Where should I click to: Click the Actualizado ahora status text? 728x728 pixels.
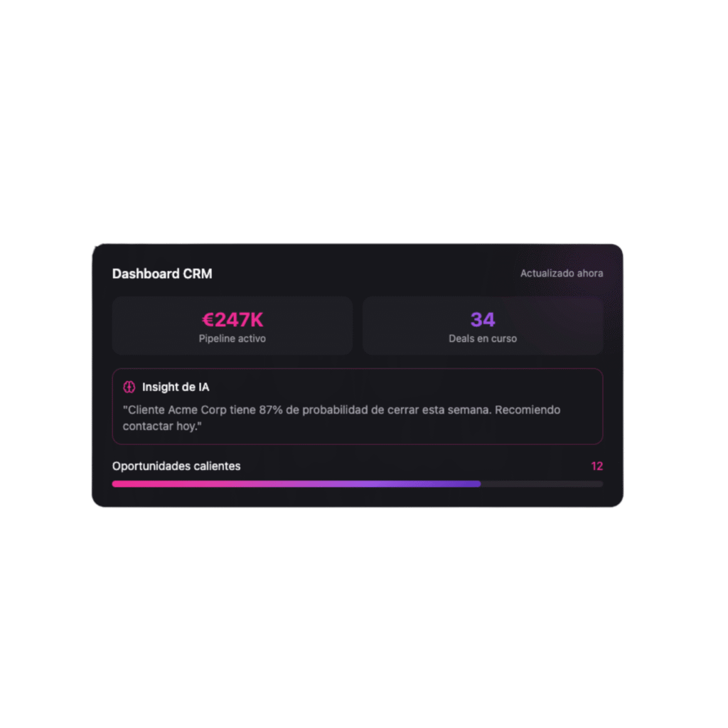click(562, 273)
